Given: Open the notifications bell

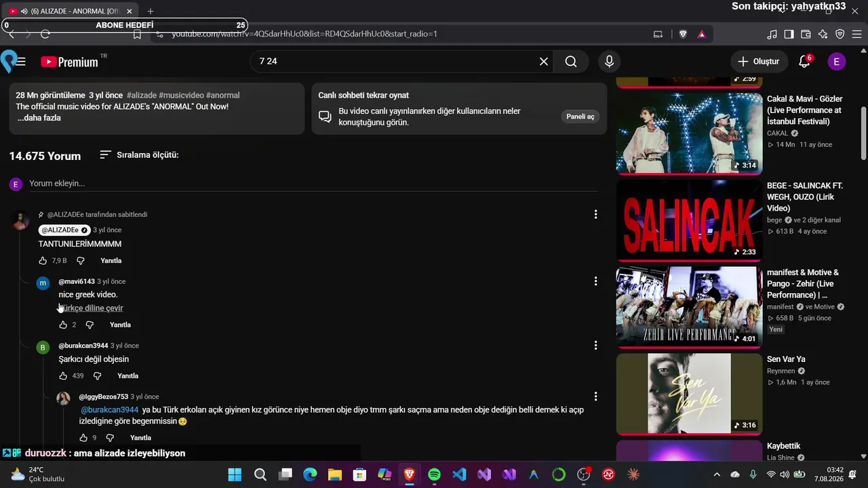Looking at the screenshot, I should [804, 62].
